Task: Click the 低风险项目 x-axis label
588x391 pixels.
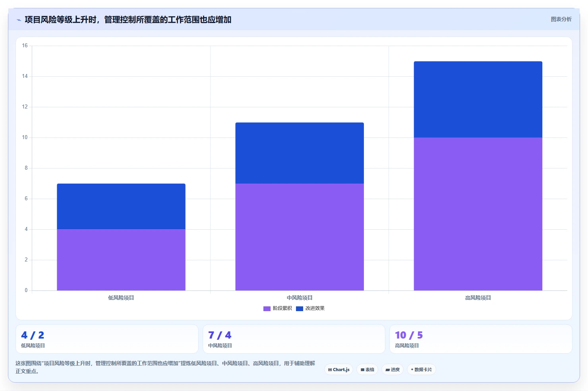Action: 121,298
